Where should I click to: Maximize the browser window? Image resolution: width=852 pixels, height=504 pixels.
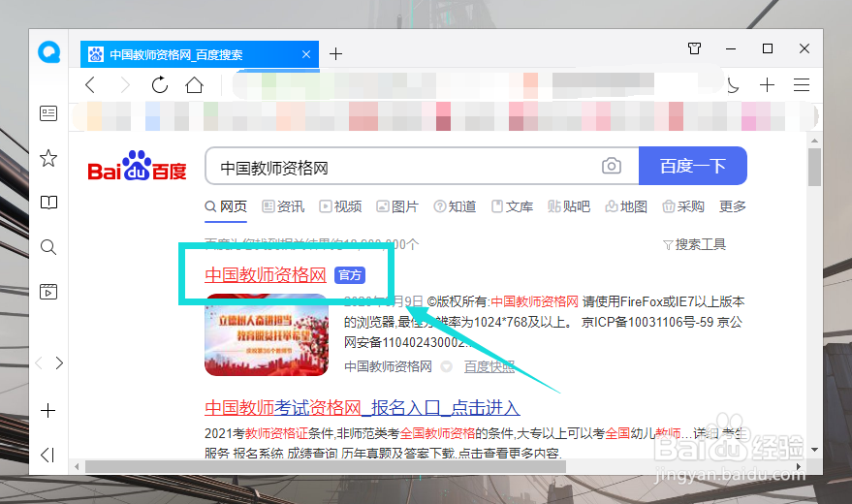[768, 48]
